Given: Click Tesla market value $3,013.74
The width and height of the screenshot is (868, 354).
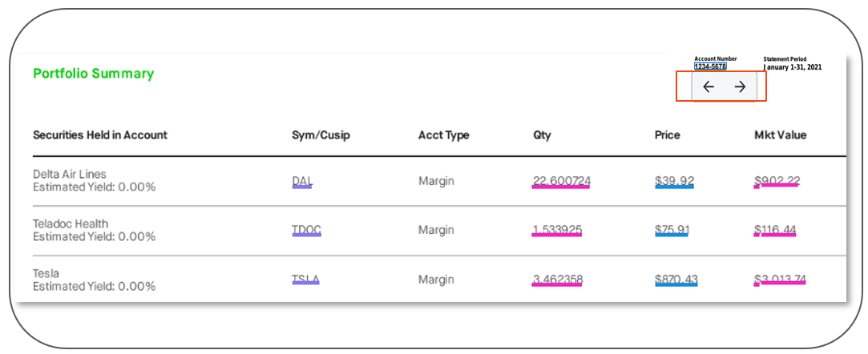Looking at the screenshot, I should (x=780, y=280).
